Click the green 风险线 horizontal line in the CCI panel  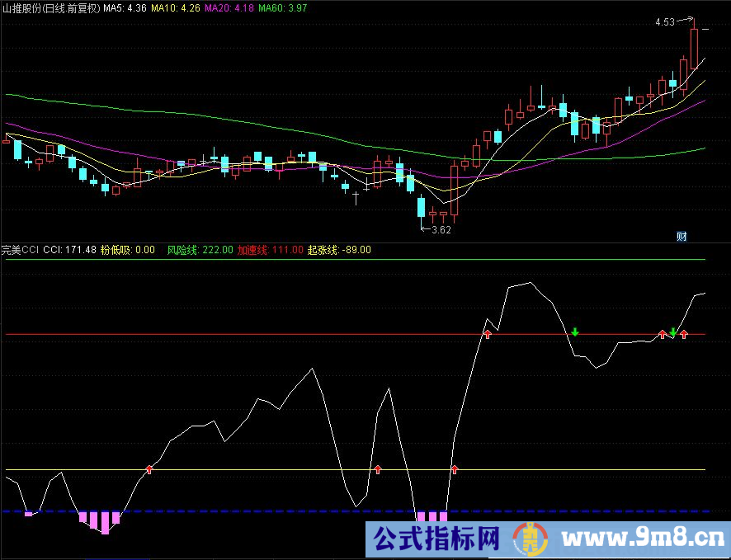point(354,260)
